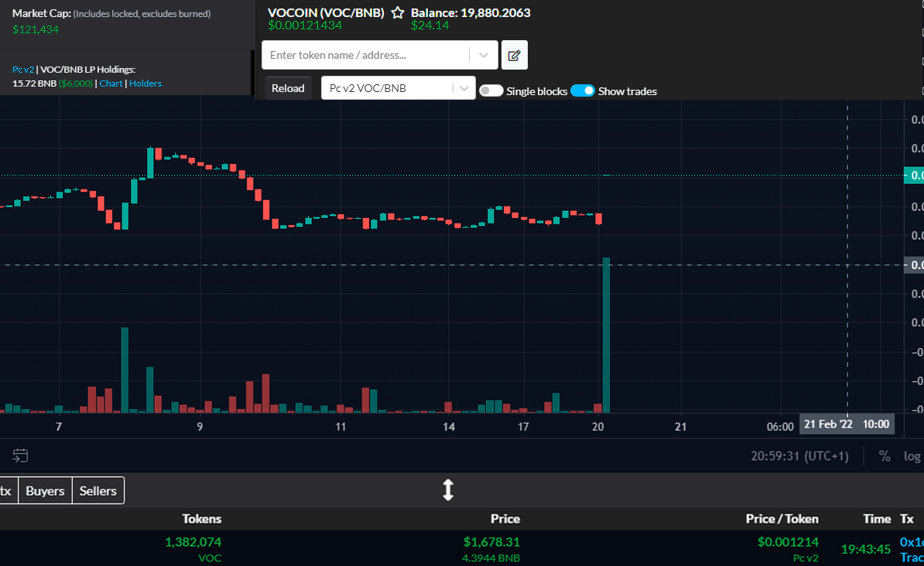This screenshot has width=924, height=566.
Task: Toggle log scale on chart
Action: point(912,456)
